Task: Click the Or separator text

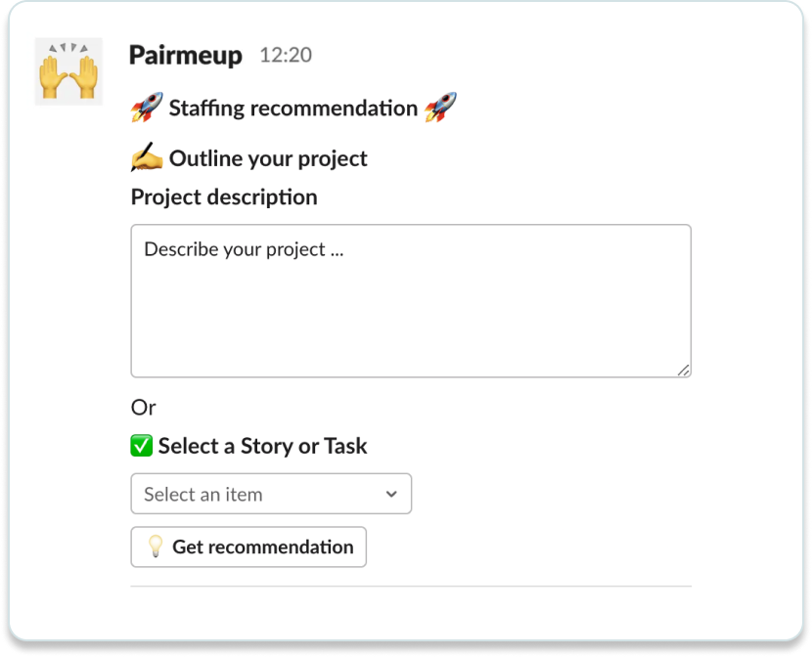Action: [x=144, y=408]
